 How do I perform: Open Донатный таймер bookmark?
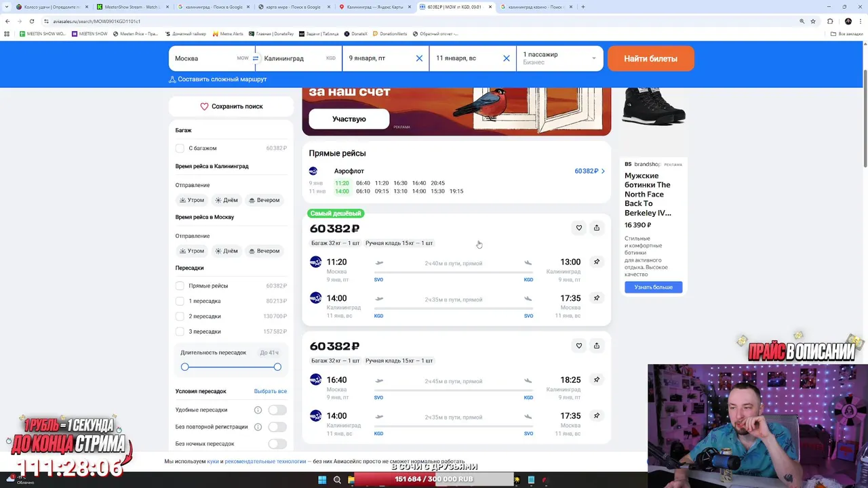pyautogui.click(x=186, y=34)
